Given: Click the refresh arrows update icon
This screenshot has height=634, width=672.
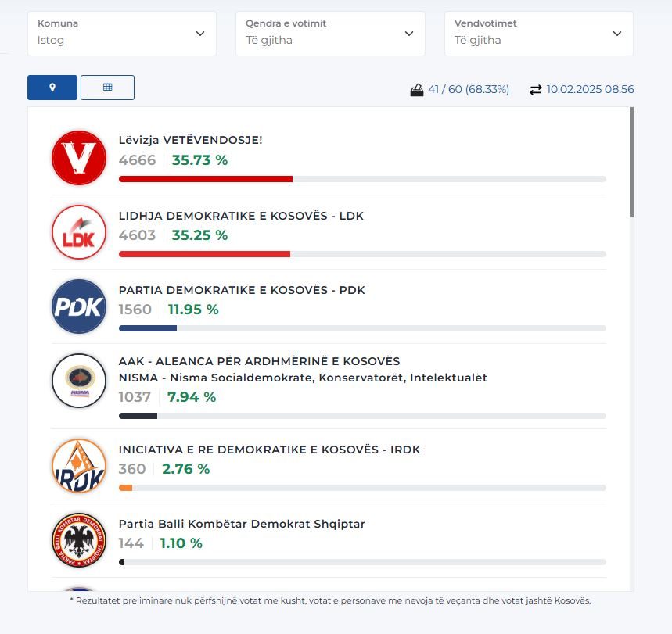Looking at the screenshot, I should click(x=535, y=90).
